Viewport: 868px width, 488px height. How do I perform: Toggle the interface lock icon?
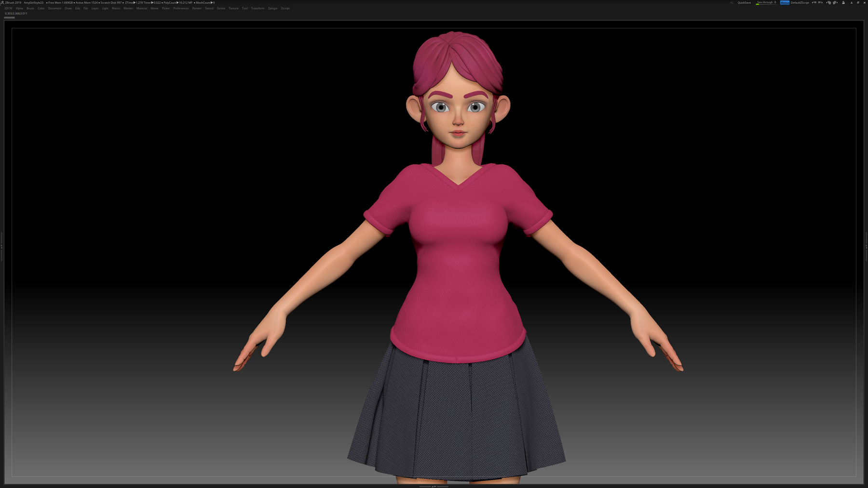coord(844,2)
